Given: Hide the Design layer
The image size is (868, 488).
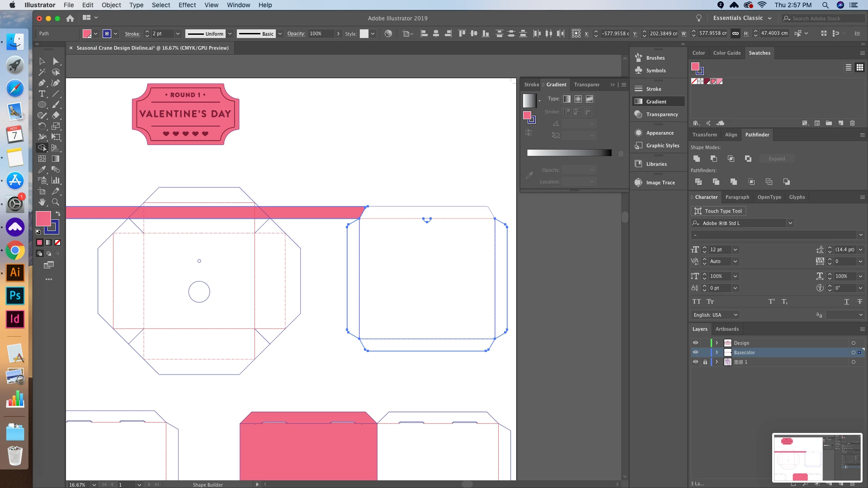Looking at the screenshot, I should pos(695,343).
